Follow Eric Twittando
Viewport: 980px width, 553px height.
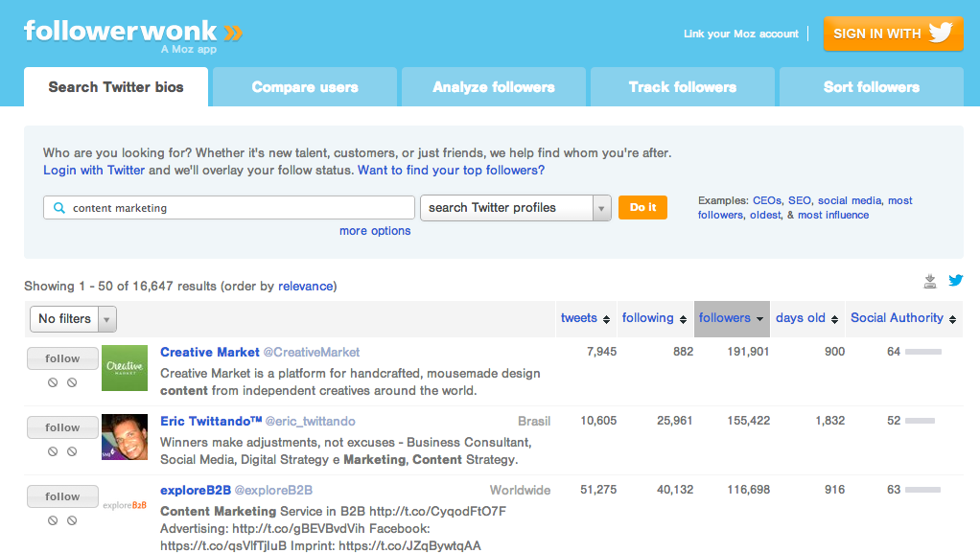click(62, 427)
